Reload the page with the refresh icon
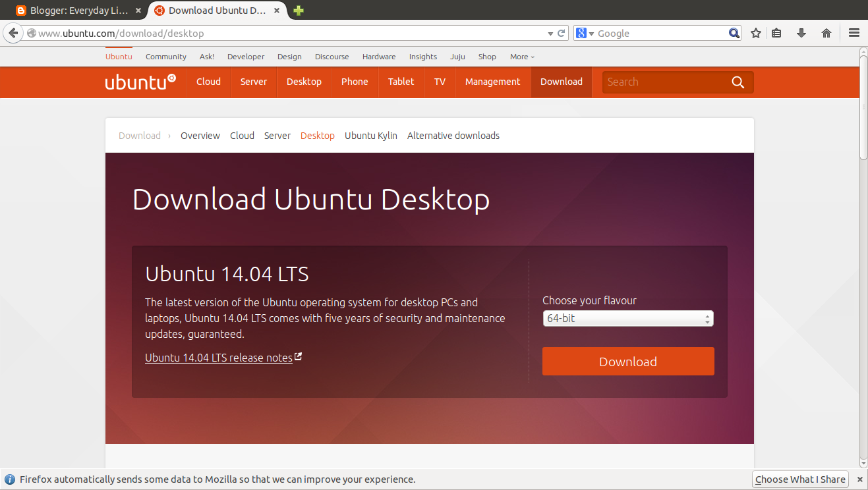 (x=562, y=33)
